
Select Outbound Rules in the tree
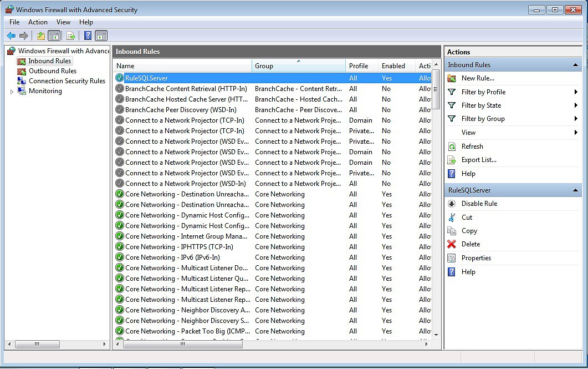(53, 71)
